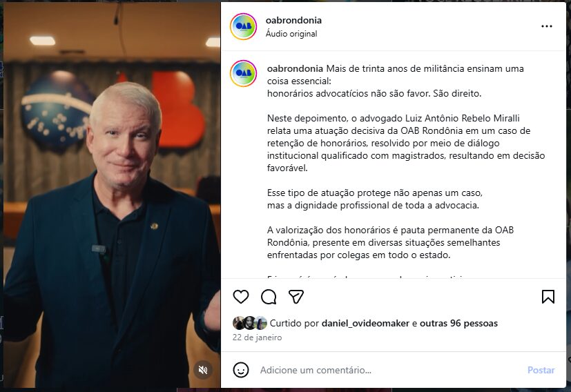This screenshot has width=571, height=392.
Task: Unmute the video audio
Action: pyautogui.click(x=203, y=370)
